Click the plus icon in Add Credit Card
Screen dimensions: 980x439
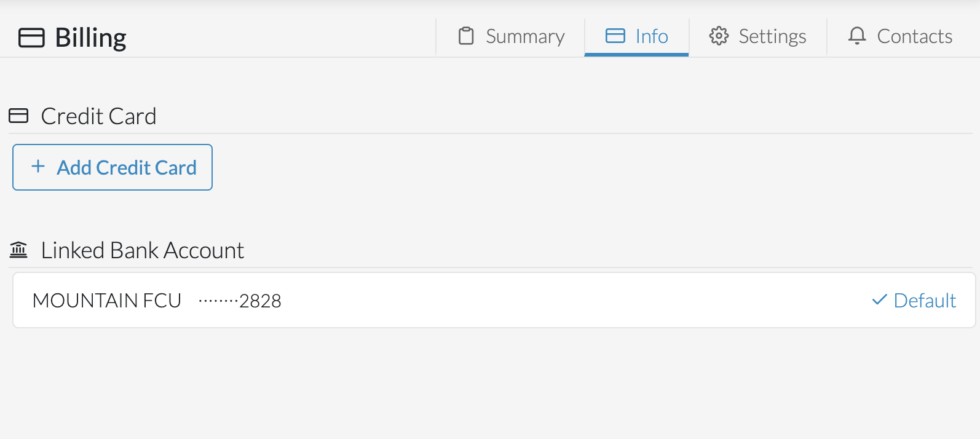pyautogui.click(x=38, y=167)
